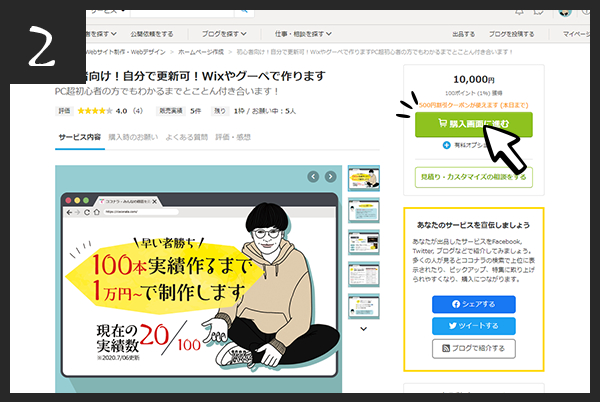600x402 pixels.
Task: Click the main service slide image
Action: tap(199, 279)
